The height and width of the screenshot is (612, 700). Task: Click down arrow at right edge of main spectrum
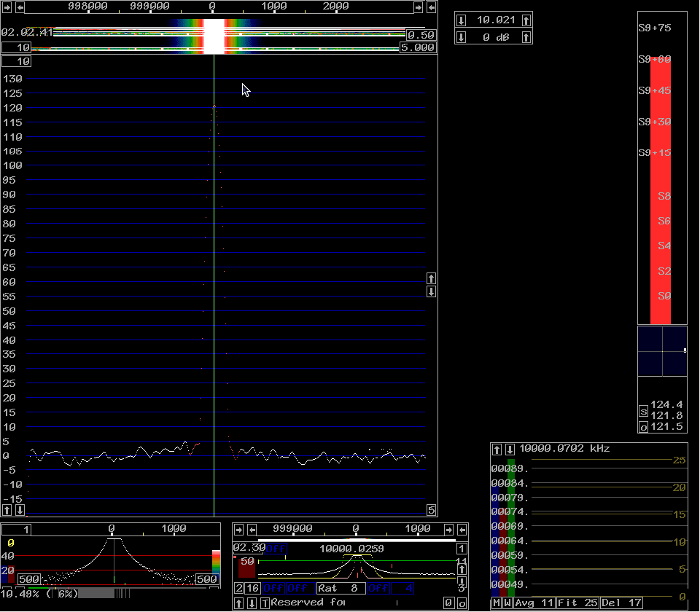(431, 291)
